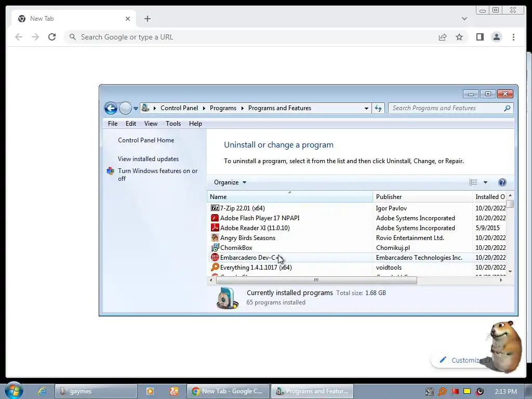Open Chrome tab search chevron
Viewport: 532px width, 399px height.
click(x=464, y=19)
